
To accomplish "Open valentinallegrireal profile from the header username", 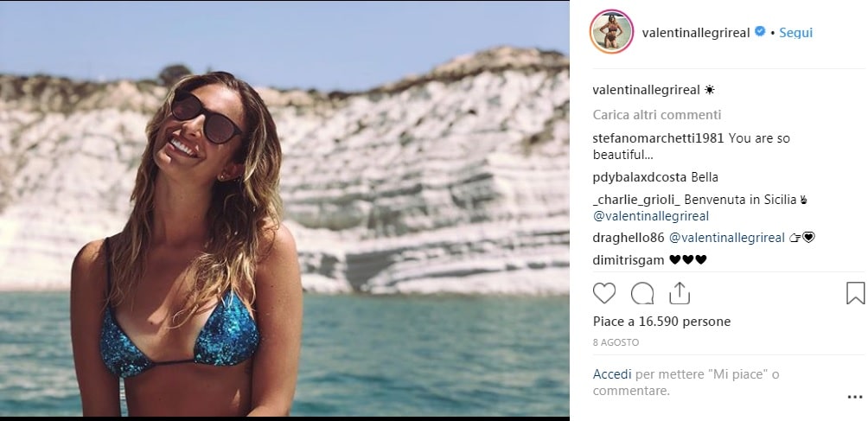I will 696,33.
